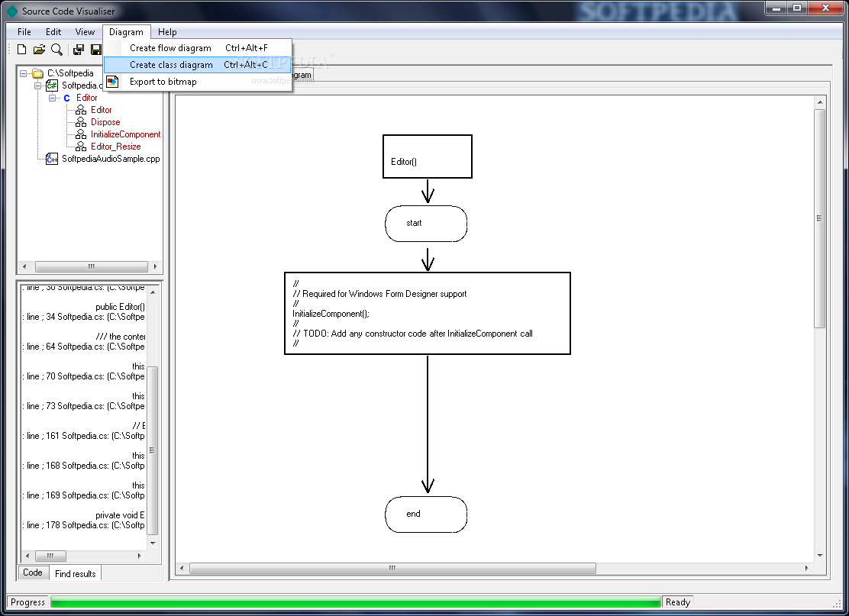Click result 'line ; 161 Softpedia.cs'

(x=83, y=437)
